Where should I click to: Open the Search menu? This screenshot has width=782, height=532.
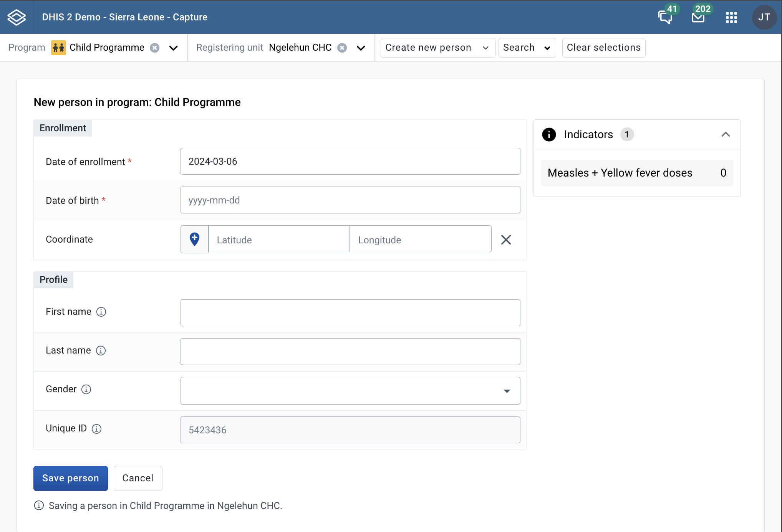tap(527, 48)
